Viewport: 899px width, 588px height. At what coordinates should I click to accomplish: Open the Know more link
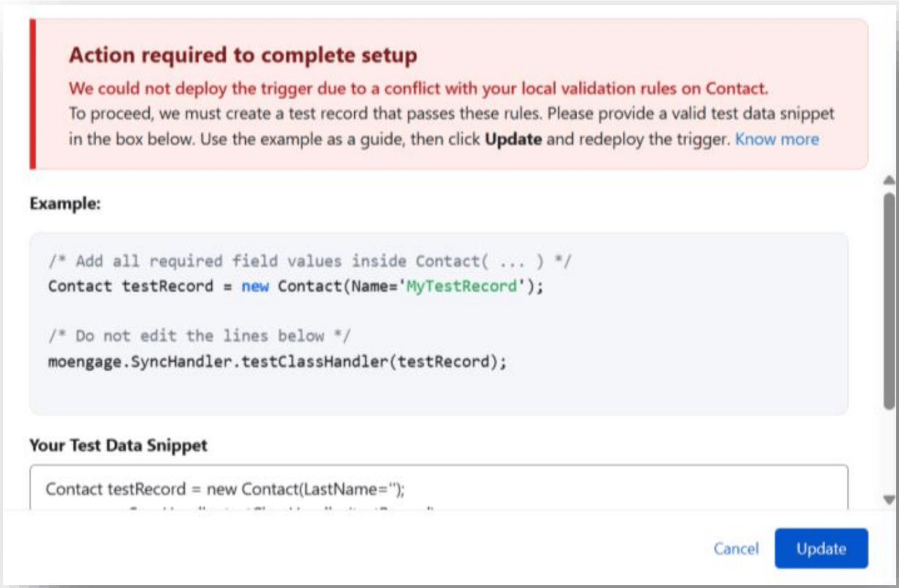point(777,139)
